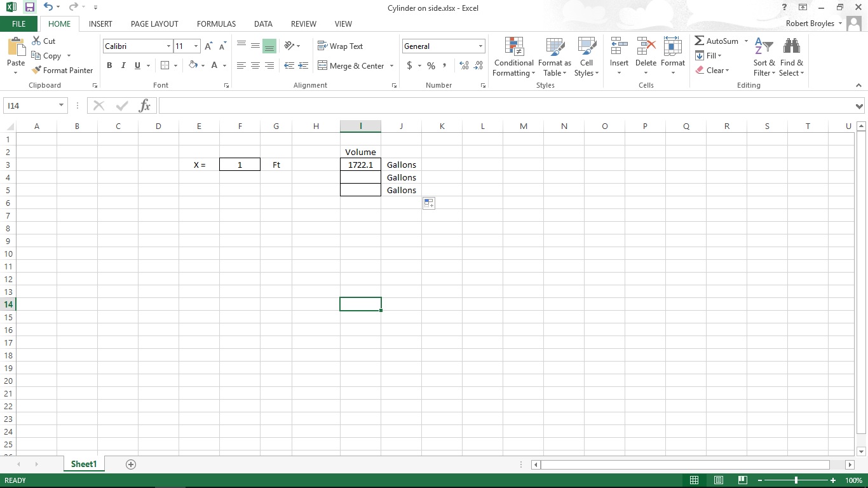Toggle Wrap Text on the cell
The height and width of the screenshot is (488, 868).
tap(340, 46)
